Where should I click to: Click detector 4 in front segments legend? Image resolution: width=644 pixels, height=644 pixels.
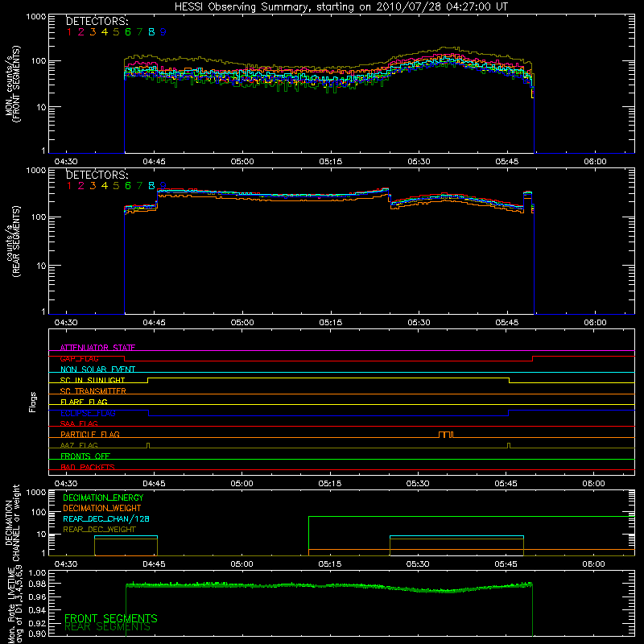click(105, 32)
